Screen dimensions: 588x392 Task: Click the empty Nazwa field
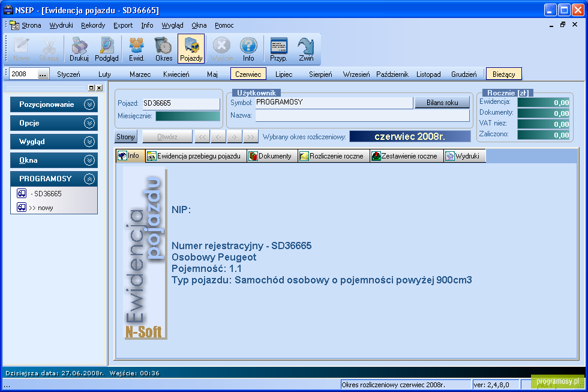coord(362,115)
